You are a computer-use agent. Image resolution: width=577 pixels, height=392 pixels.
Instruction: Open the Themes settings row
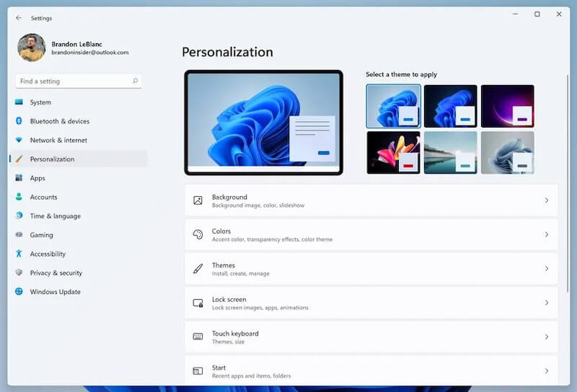371,269
